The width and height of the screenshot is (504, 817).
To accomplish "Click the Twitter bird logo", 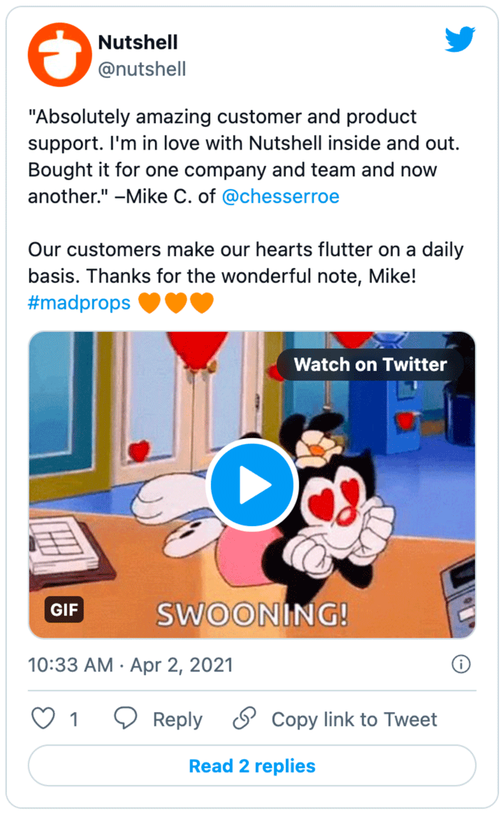I will 459,40.
